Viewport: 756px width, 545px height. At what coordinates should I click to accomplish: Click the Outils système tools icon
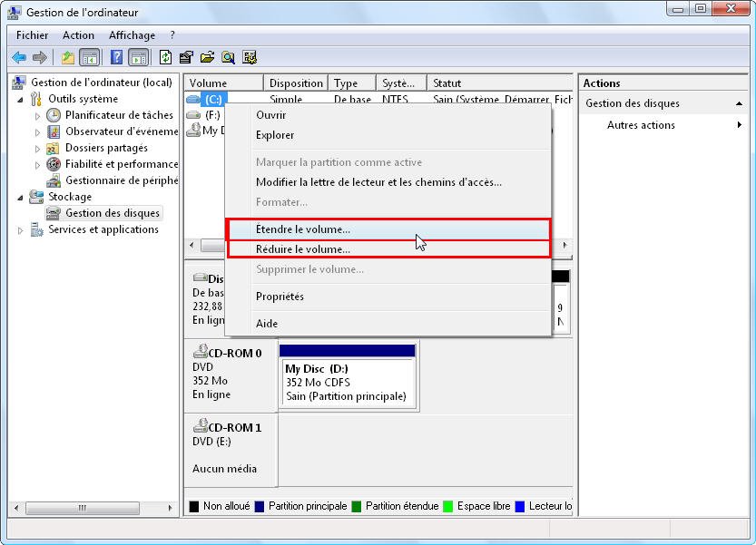coord(35,99)
